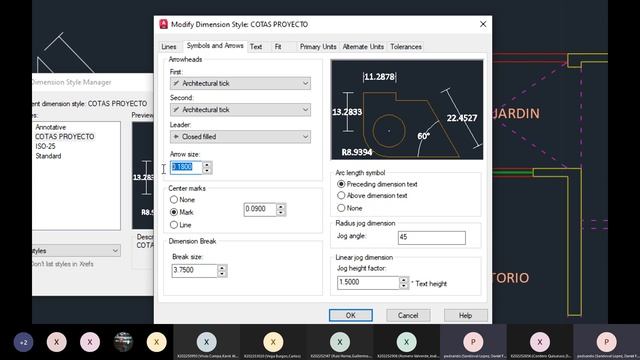Viewport: 640px width, 360px height.
Task: Select Annotative in Style Manager list
Action: (50, 127)
